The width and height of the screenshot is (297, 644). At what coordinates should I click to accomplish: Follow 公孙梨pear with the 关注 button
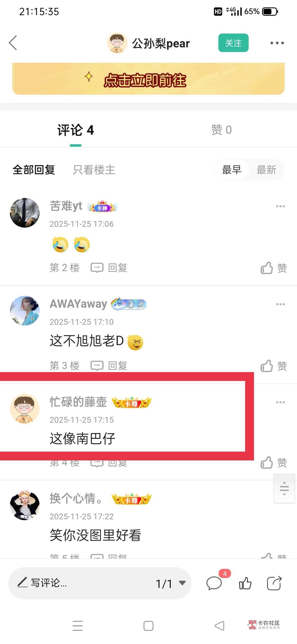tap(233, 43)
